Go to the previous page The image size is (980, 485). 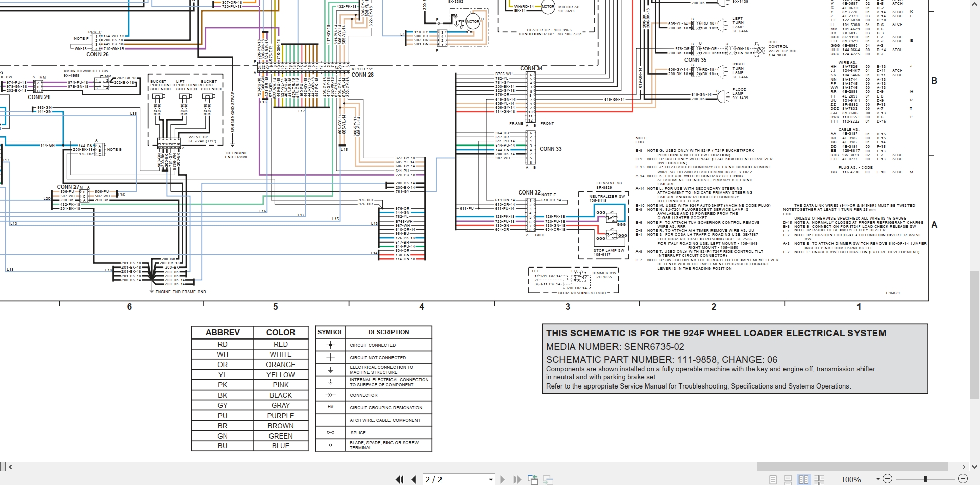414,479
